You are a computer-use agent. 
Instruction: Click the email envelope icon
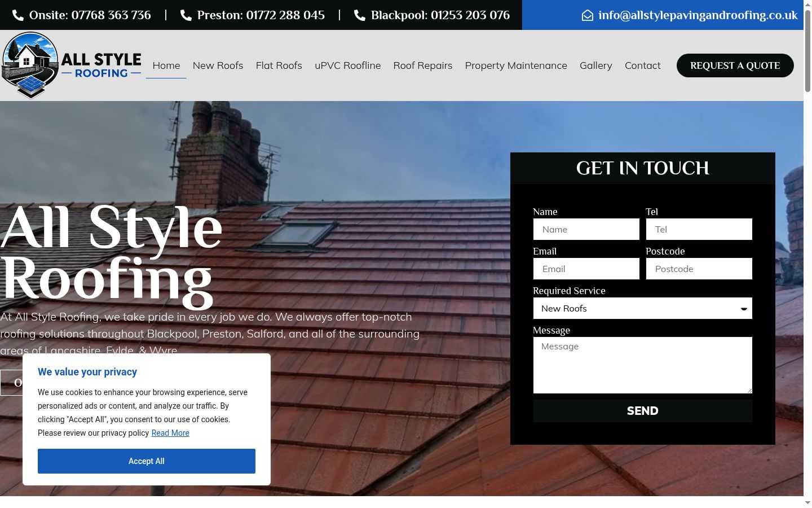[588, 15]
